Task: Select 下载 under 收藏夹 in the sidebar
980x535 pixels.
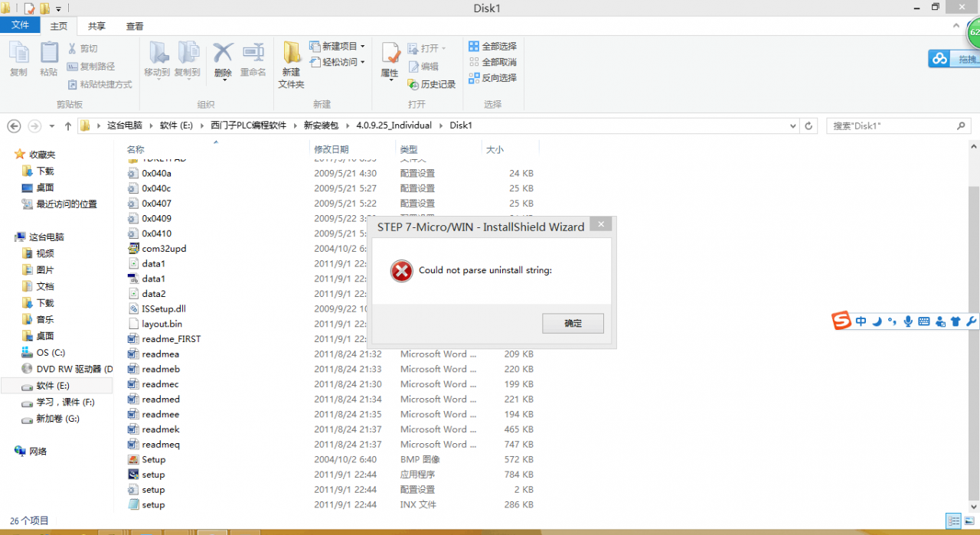Action: [x=45, y=171]
